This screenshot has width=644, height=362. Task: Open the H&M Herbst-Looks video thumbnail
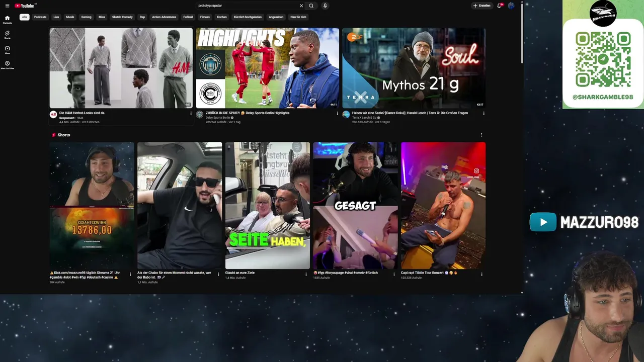tap(121, 68)
